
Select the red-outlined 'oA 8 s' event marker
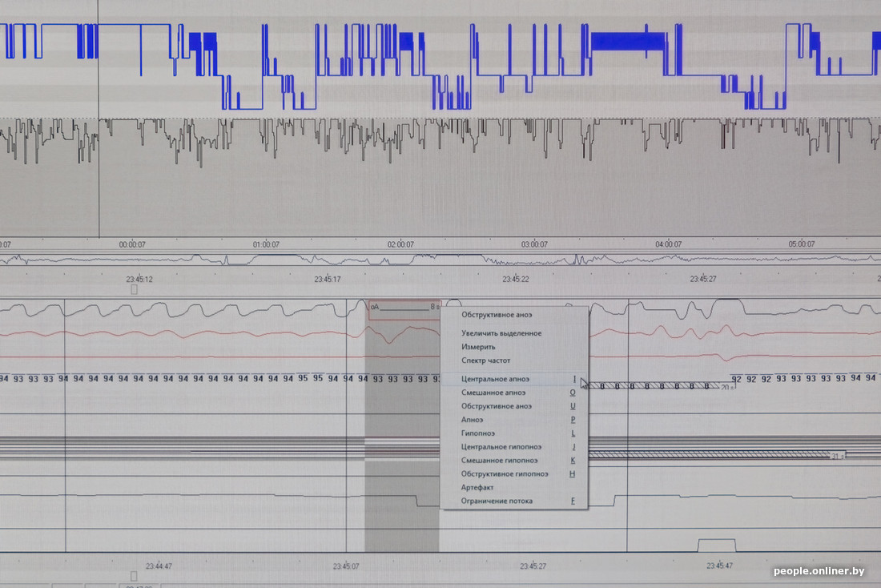coord(404,310)
